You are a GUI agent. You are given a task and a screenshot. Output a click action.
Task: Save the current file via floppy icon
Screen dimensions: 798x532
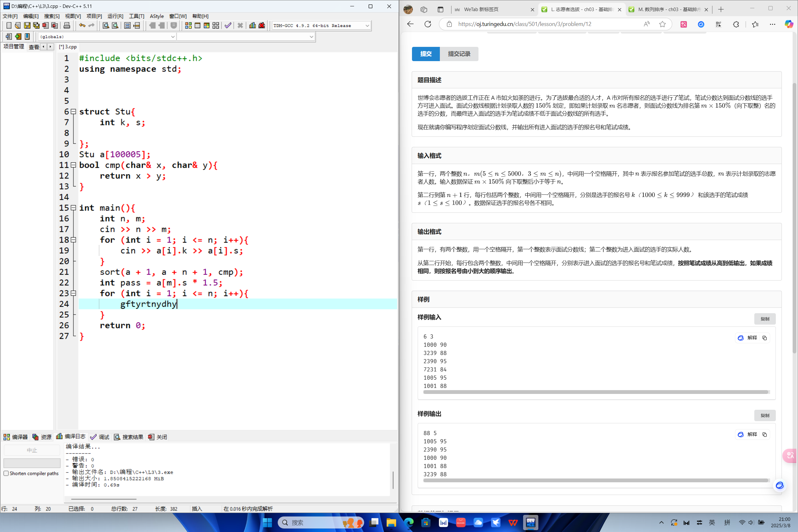click(27, 25)
